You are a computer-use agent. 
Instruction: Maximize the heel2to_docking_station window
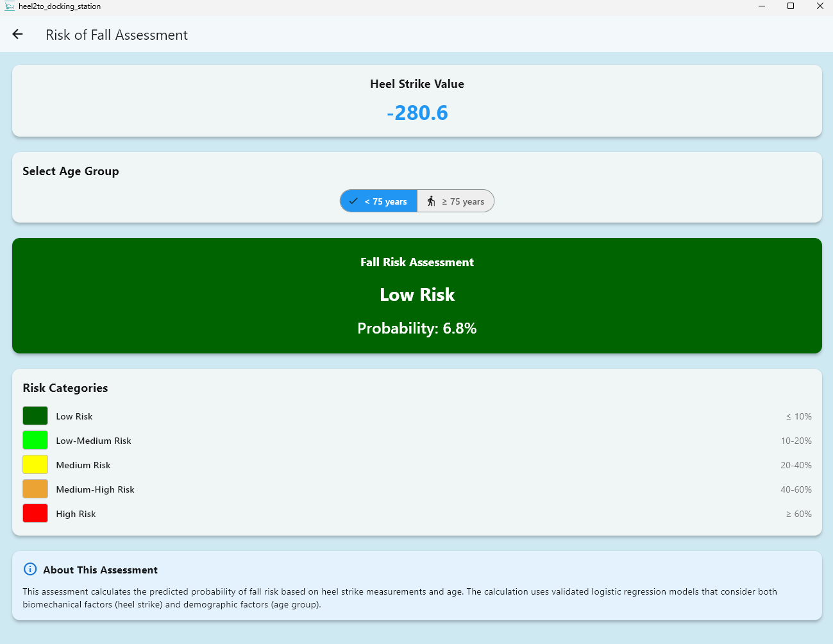[791, 6]
